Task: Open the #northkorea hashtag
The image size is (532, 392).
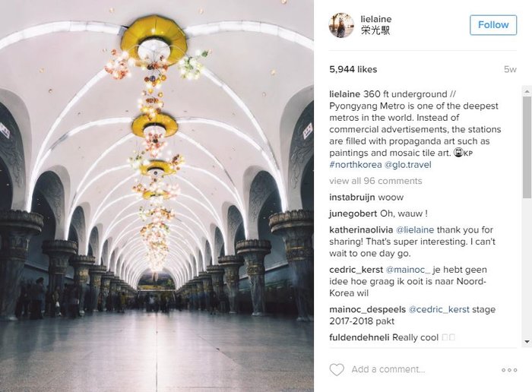Action: [x=357, y=165]
